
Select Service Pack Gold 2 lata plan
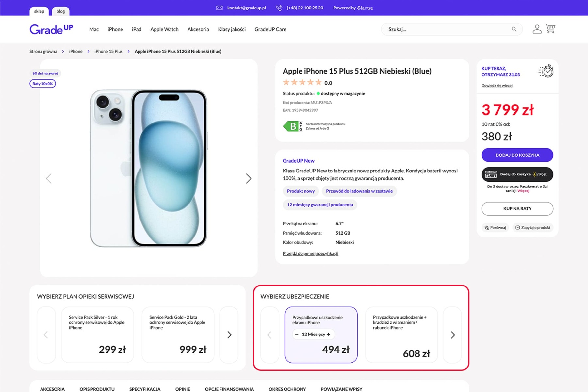pyautogui.click(x=178, y=335)
